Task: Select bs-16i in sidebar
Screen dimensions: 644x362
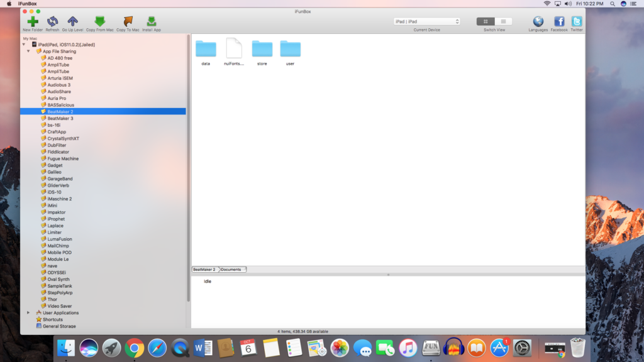Action: [x=54, y=125]
